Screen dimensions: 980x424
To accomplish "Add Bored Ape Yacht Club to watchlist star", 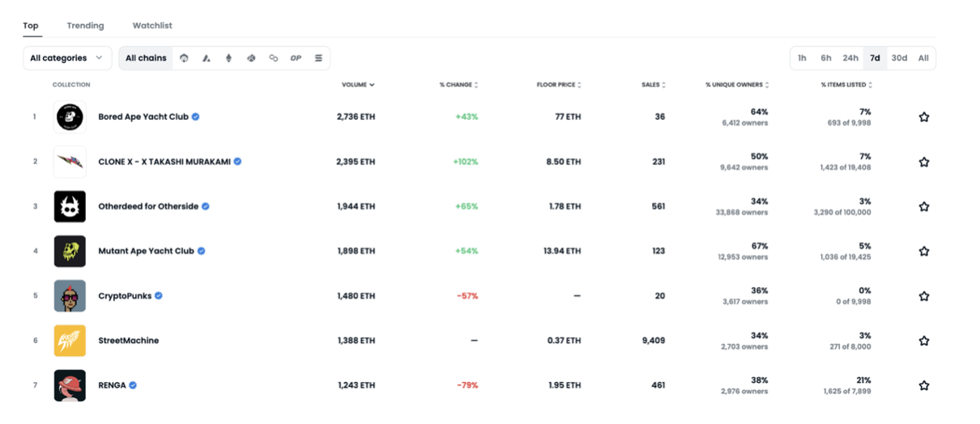I will click(x=924, y=117).
